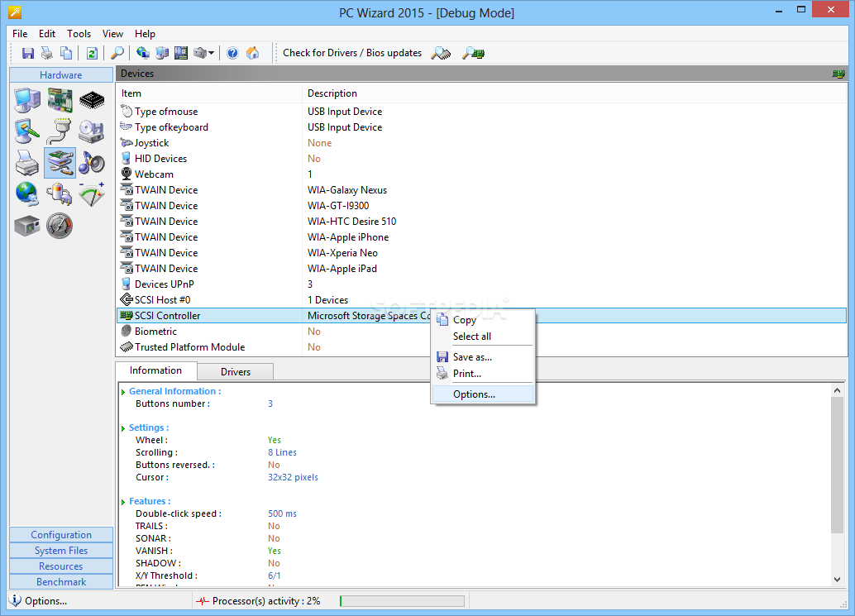Open the Drives CD and floppy icon
This screenshot has width=855, height=616.
[x=92, y=131]
